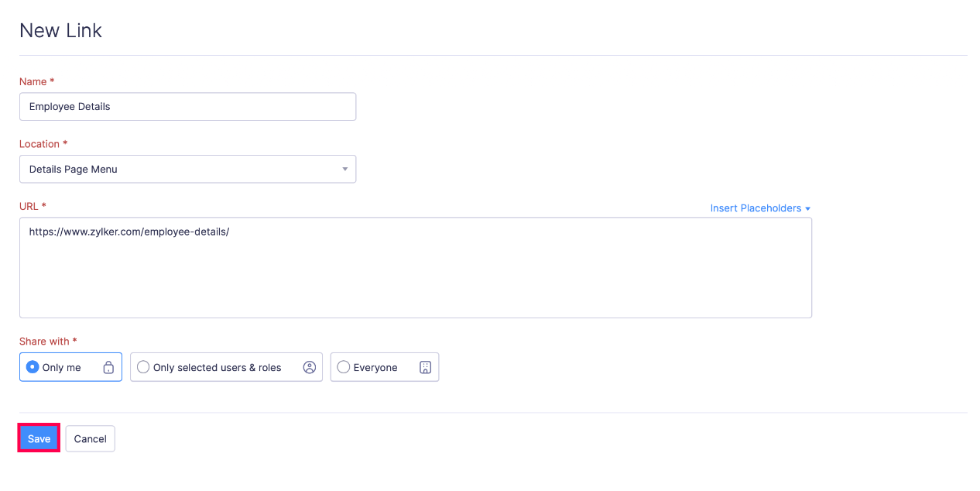Click the Insert Placeholders link
Image resolution: width=980 pixels, height=491 pixels.
click(x=756, y=208)
